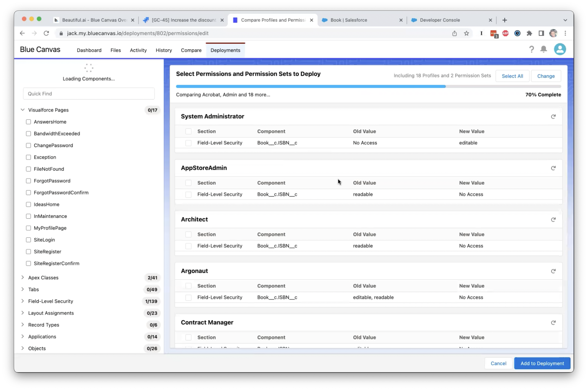The width and height of the screenshot is (588, 390).
Task: Select Argonaut's Book__c.ISBN__c row checkbox
Action: 188,298
